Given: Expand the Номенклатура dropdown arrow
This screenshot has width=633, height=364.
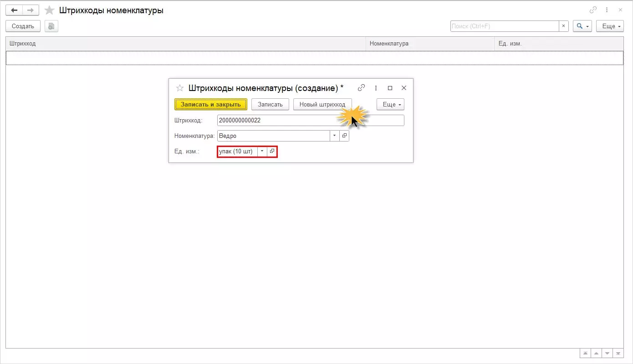Looking at the screenshot, I should [x=335, y=136].
